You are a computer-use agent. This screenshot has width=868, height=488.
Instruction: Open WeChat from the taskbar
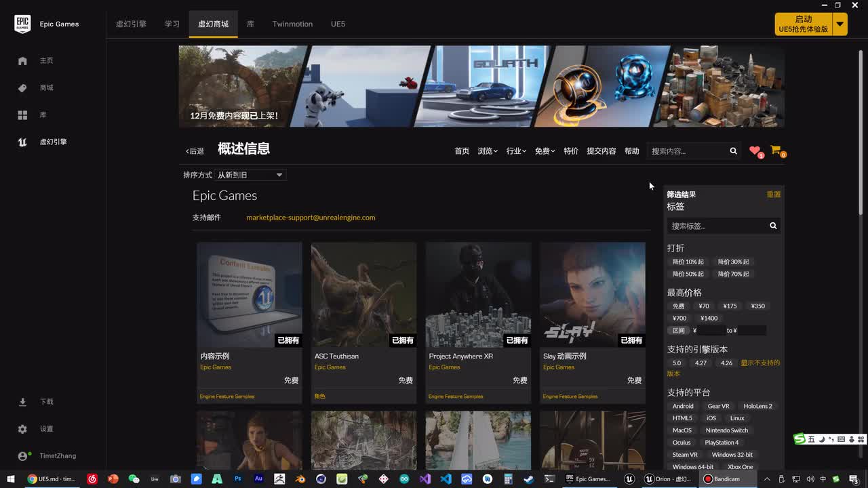click(134, 479)
